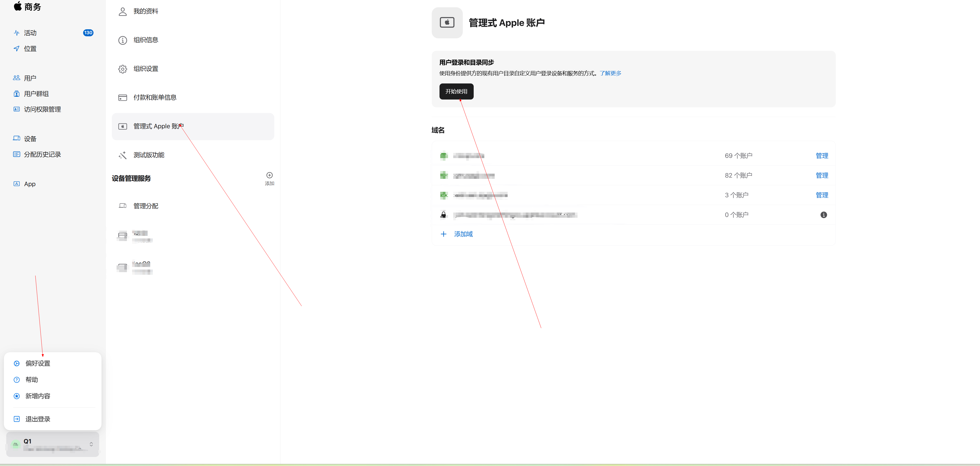Screen dimensions: 980x466
Task: Click the 设备 devices icon
Action: [x=16, y=138]
